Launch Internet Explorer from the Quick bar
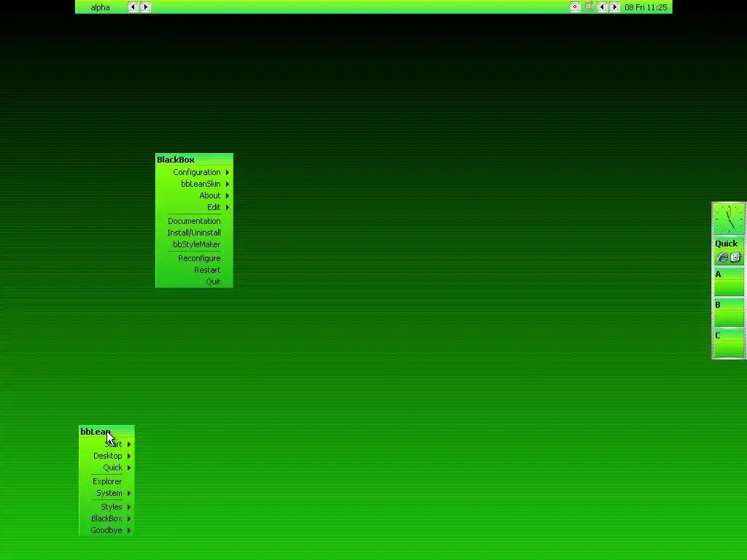 [x=723, y=257]
